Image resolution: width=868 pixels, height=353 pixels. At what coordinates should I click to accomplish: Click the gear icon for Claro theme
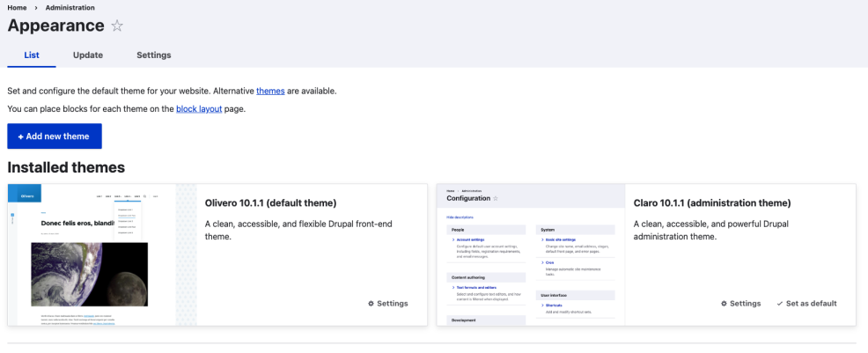[x=724, y=304]
